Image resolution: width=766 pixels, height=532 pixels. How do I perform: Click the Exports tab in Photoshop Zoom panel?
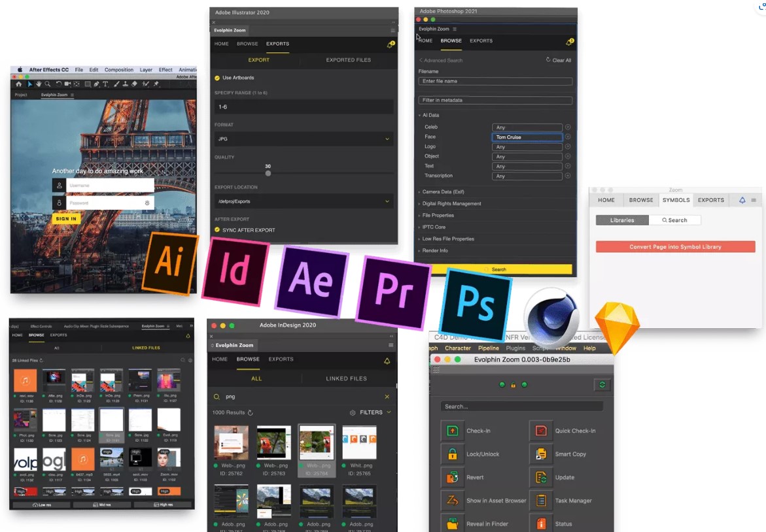tap(481, 41)
